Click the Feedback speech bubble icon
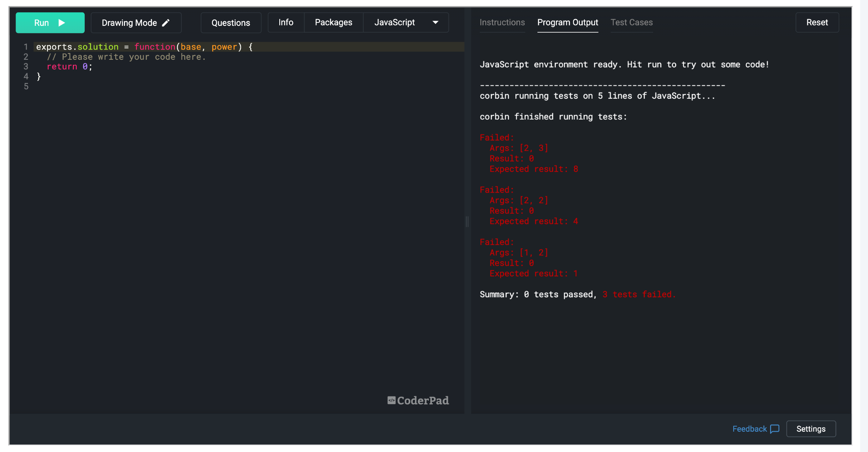Image resolution: width=868 pixels, height=452 pixels. (x=775, y=429)
